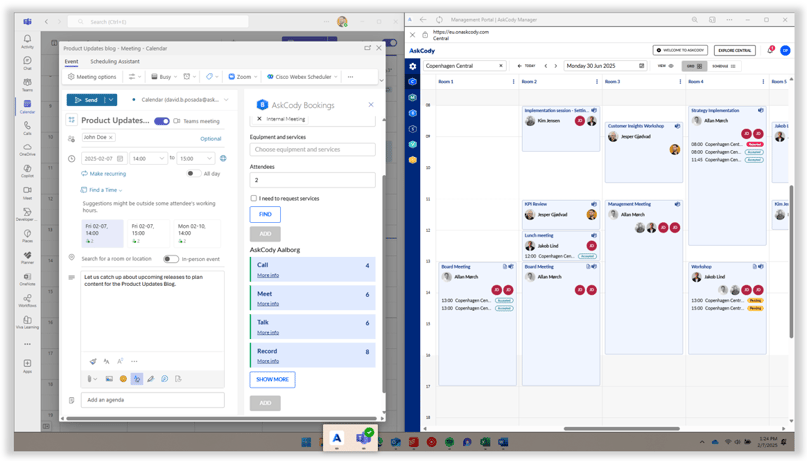Click the Send button
This screenshot has height=461, width=807.
tap(86, 100)
